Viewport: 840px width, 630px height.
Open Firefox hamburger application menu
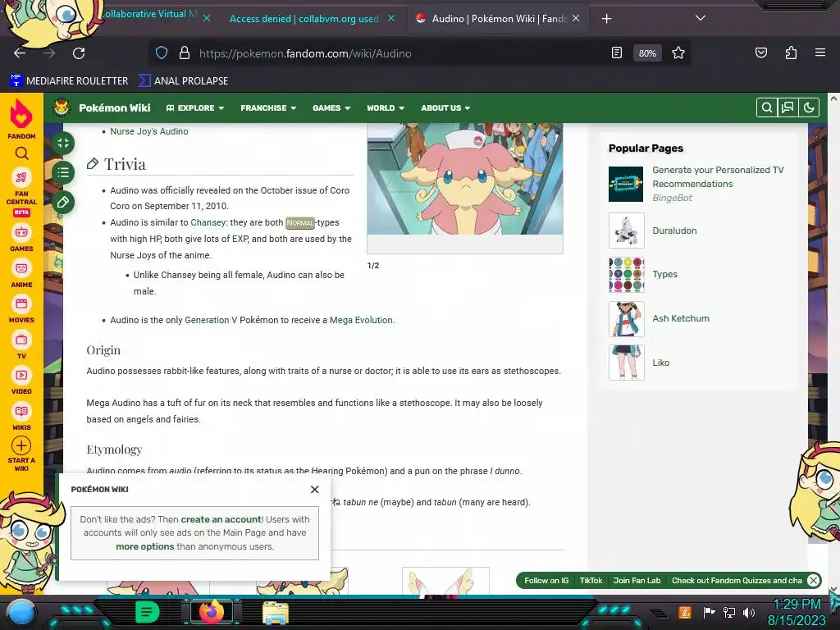pyautogui.click(x=819, y=52)
